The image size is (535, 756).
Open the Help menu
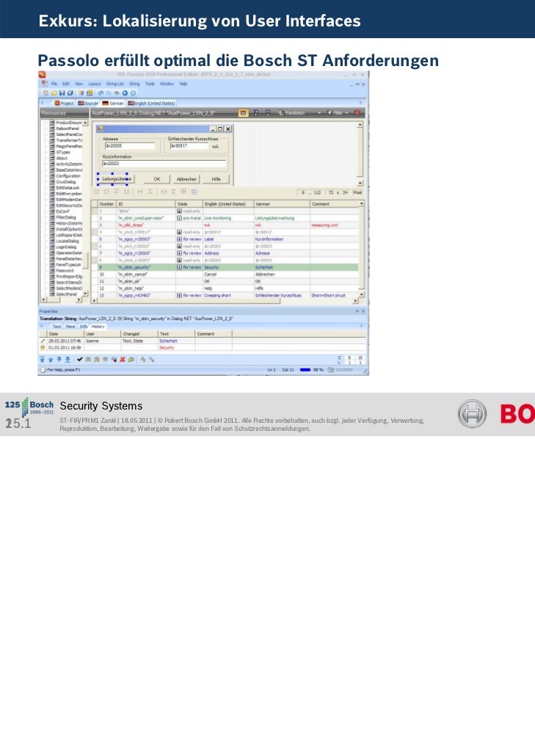point(183,84)
